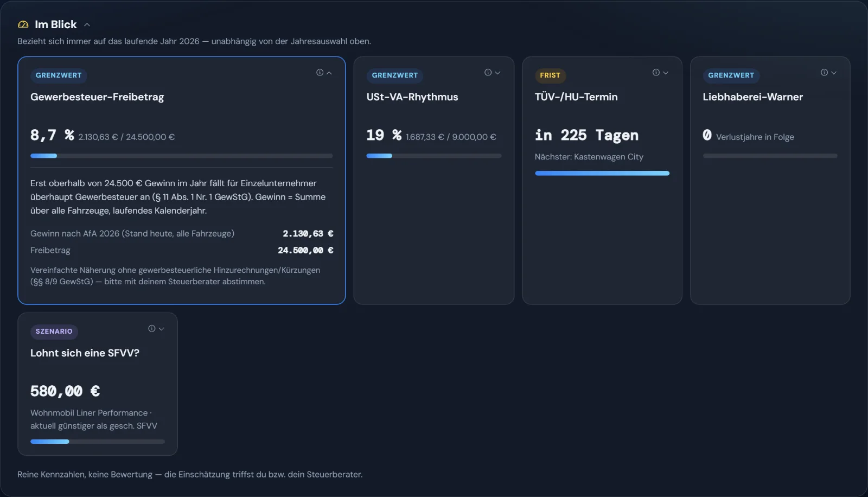Click the bold 24.500,00 € amount

[305, 250]
